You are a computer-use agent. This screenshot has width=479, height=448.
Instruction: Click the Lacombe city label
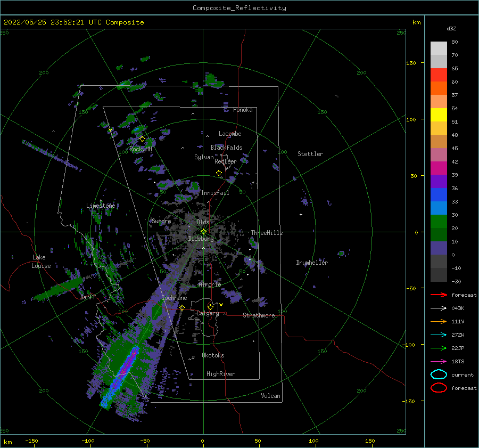(230, 134)
